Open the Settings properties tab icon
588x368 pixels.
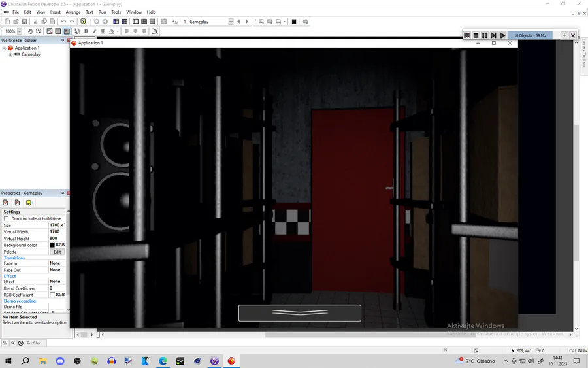[6, 203]
